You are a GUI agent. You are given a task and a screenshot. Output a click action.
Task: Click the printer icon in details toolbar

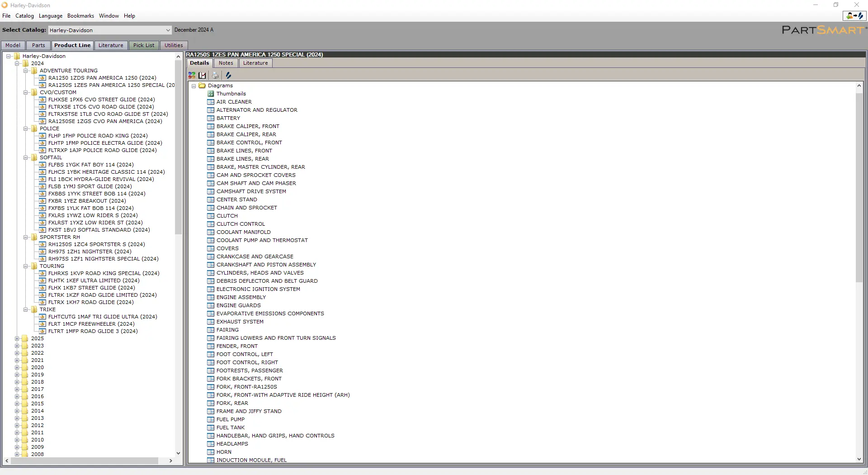coord(215,76)
